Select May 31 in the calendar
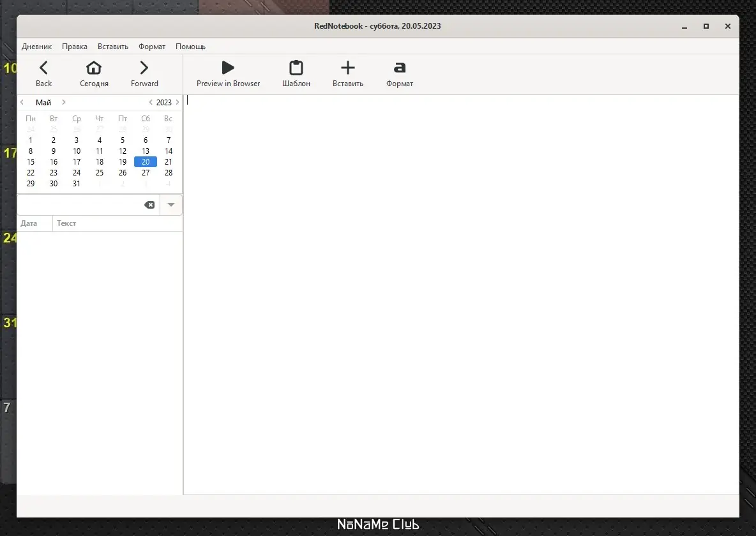Image resolution: width=756 pixels, height=536 pixels. tap(77, 184)
